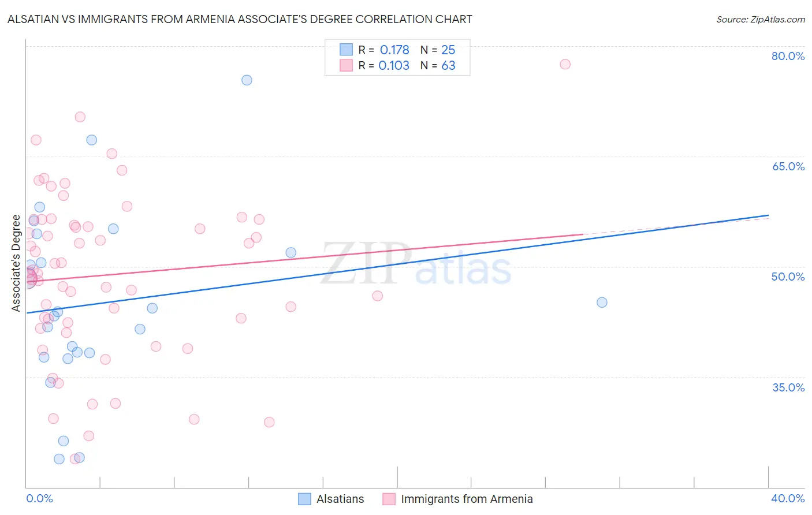The image size is (812, 515).
Task: Select the Alsatians legend label
Action: pos(340,499)
